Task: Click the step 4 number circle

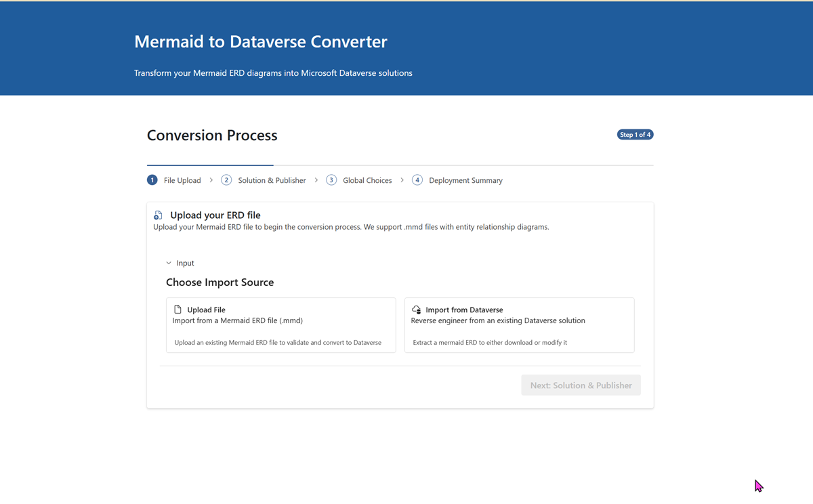Action: coord(417,180)
